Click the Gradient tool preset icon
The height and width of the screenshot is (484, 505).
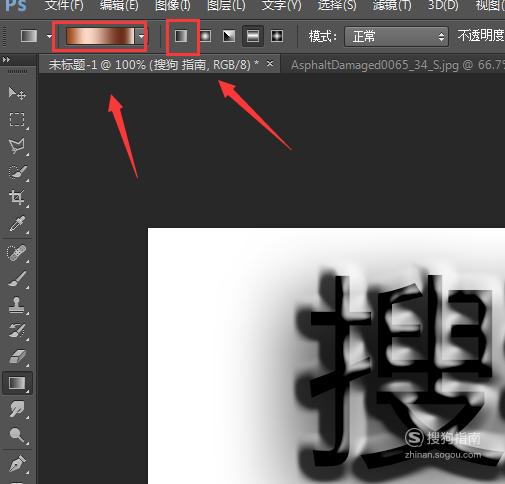click(x=29, y=36)
